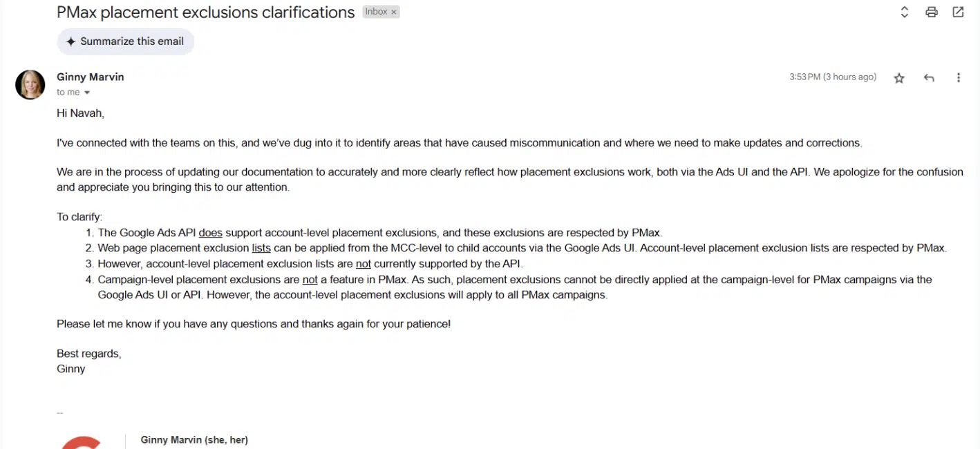Screen dimensions: 980x449
Task: Toggle expand all chevrons beside print
Action: (x=904, y=12)
